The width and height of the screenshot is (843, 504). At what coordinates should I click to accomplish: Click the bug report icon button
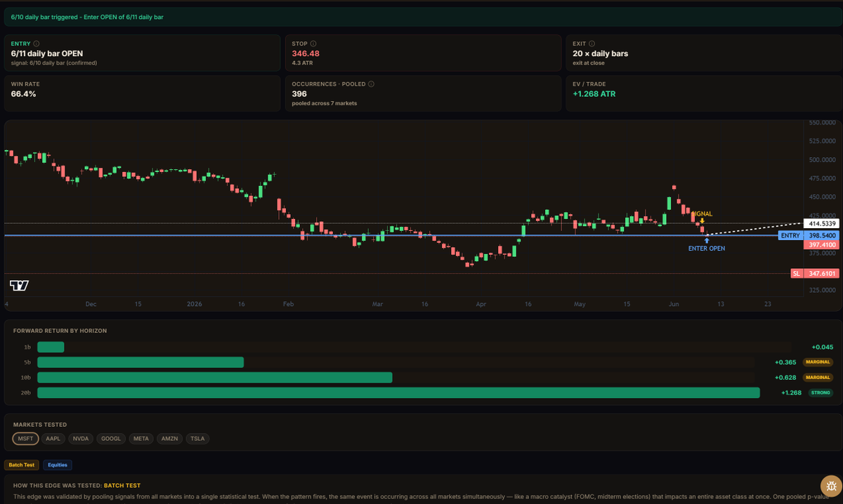[x=832, y=486]
